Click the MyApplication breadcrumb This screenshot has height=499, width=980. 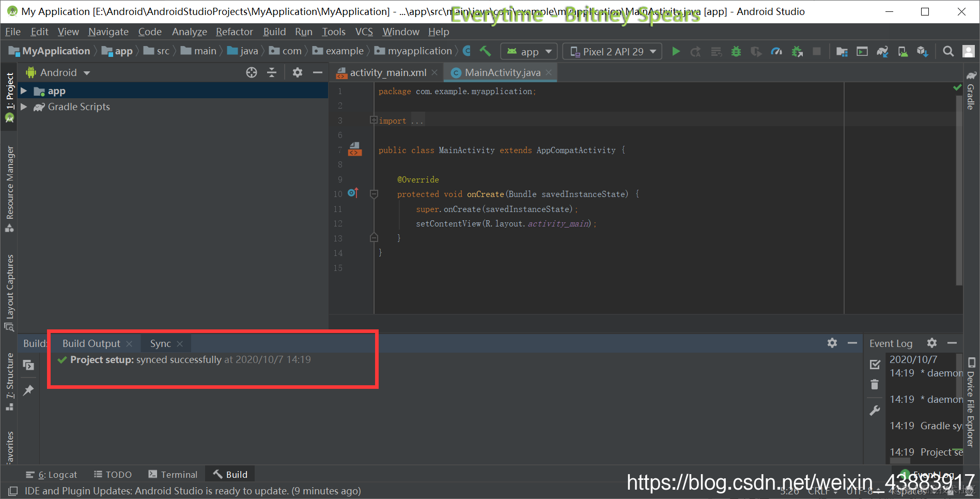pos(50,51)
